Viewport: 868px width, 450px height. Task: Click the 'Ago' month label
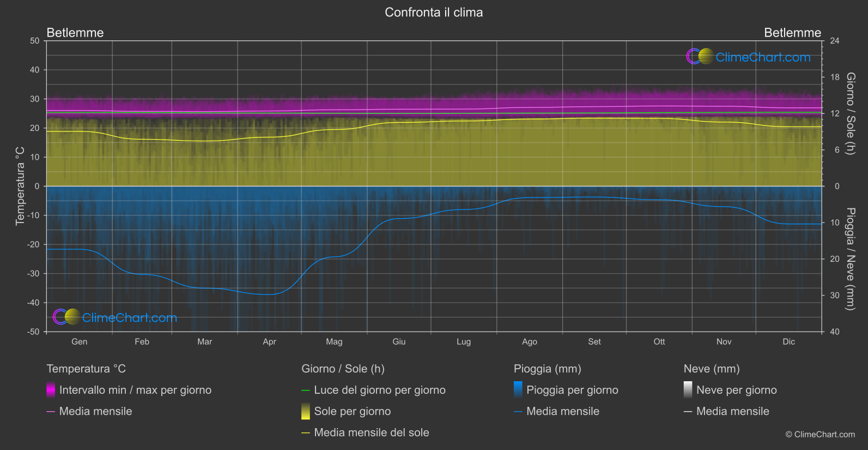tap(530, 341)
